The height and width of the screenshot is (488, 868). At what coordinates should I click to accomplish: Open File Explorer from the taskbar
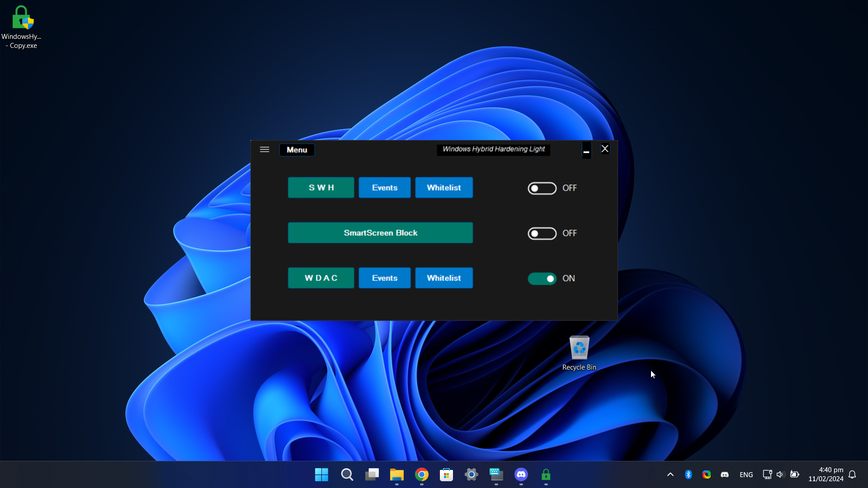pos(396,474)
